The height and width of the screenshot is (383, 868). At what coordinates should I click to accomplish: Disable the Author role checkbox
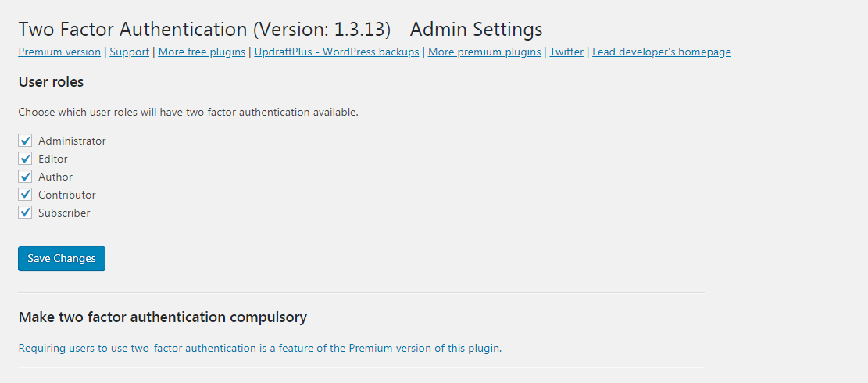click(25, 177)
